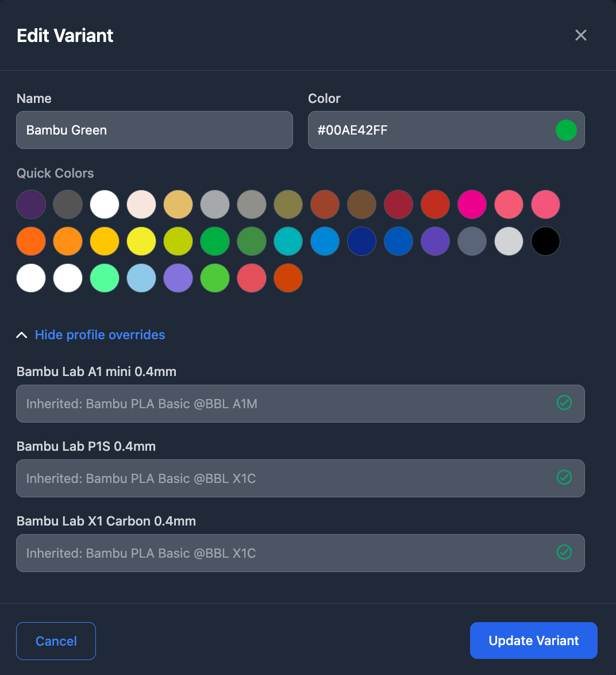The image size is (616, 675).
Task: Select the dark purple first quick color
Action: (31, 205)
